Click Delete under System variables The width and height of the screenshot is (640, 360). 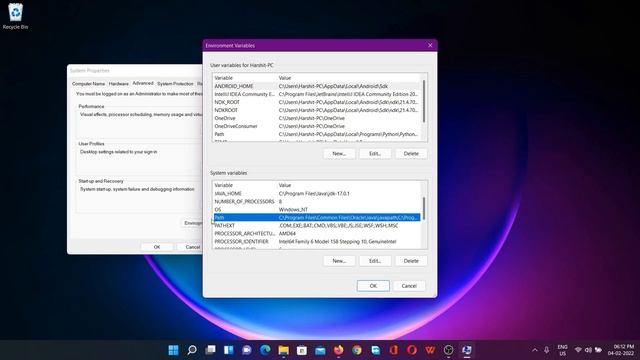tap(411, 261)
